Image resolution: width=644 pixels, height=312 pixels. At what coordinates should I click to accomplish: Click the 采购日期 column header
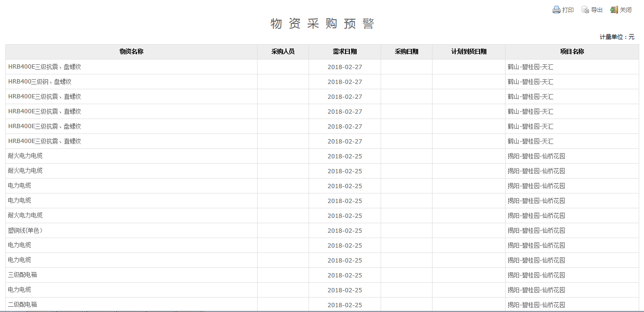click(x=406, y=52)
